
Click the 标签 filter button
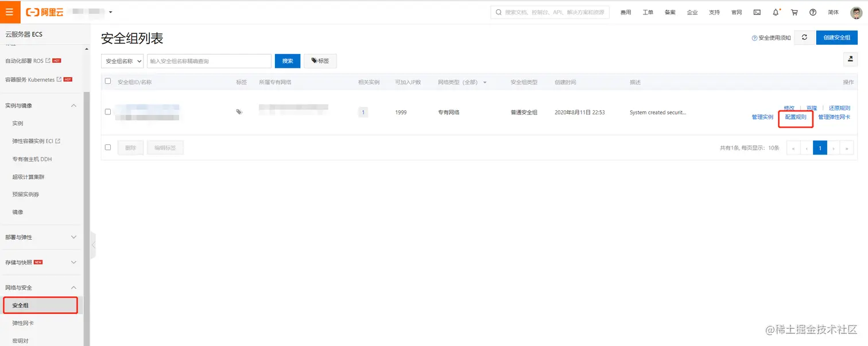pyautogui.click(x=320, y=61)
